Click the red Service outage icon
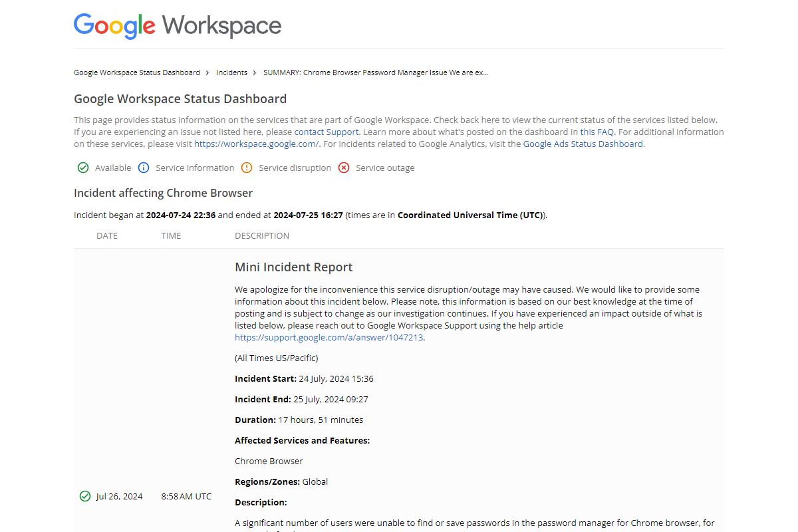Image resolution: width=798 pixels, height=532 pixels. click(344, 168)
